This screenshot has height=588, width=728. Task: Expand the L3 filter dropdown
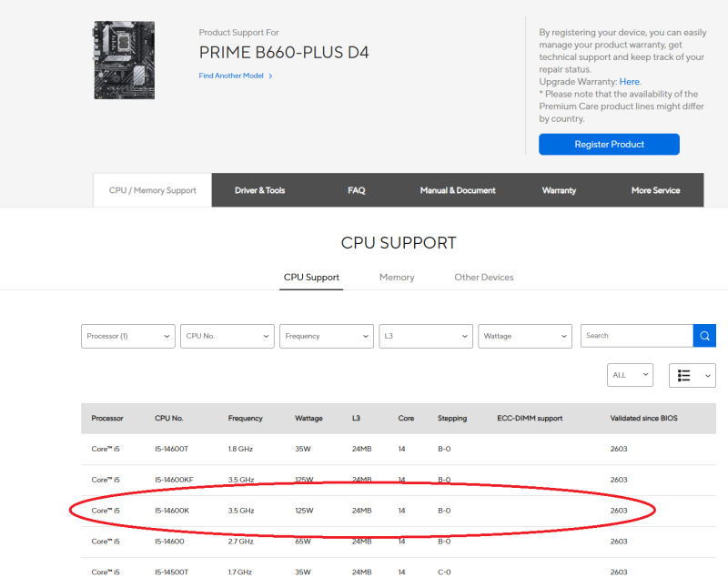point(426,336)
